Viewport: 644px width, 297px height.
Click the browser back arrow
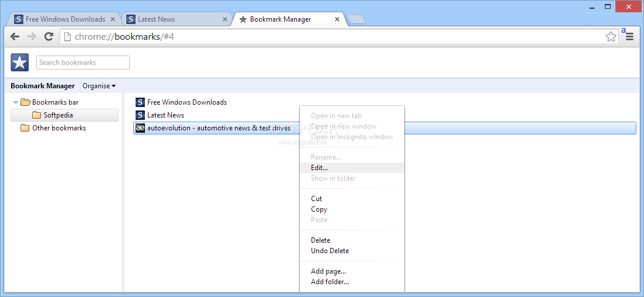coord(15,37)
